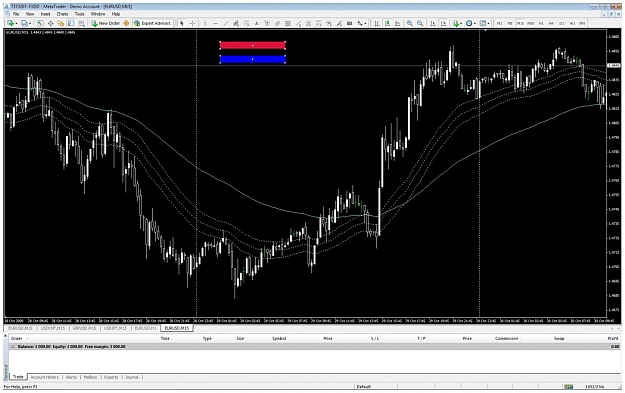
Task: Select the blue rectangle on the chart
Action: click(x=252, y=59)
